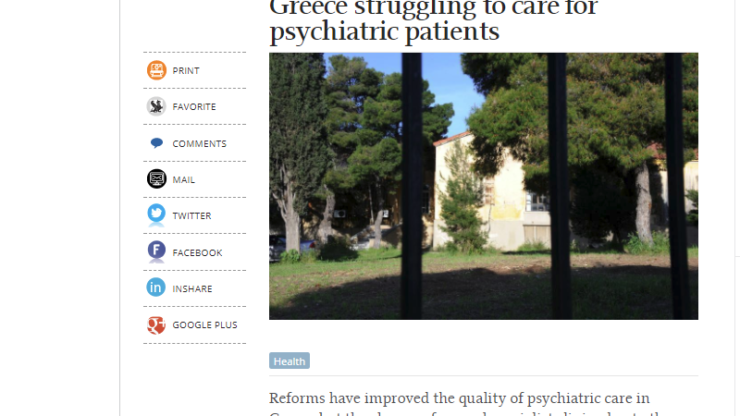Click the PRINT text label

pos(186,71)
